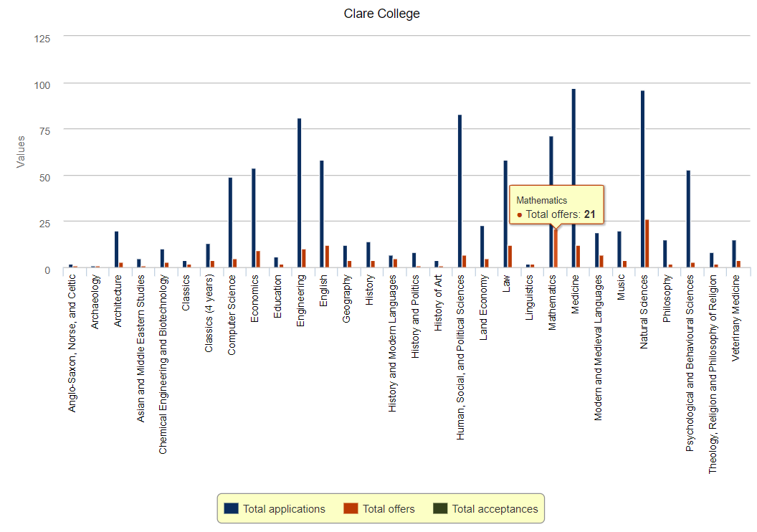Click the Philosophy axis label
The image size is (757, 532).
coord(667,298)
